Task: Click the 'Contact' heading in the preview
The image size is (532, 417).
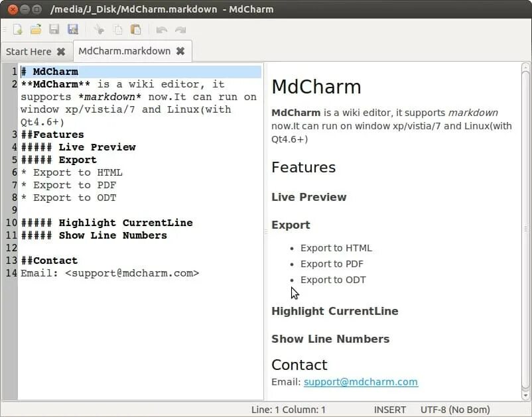Action: click(299, 365)
